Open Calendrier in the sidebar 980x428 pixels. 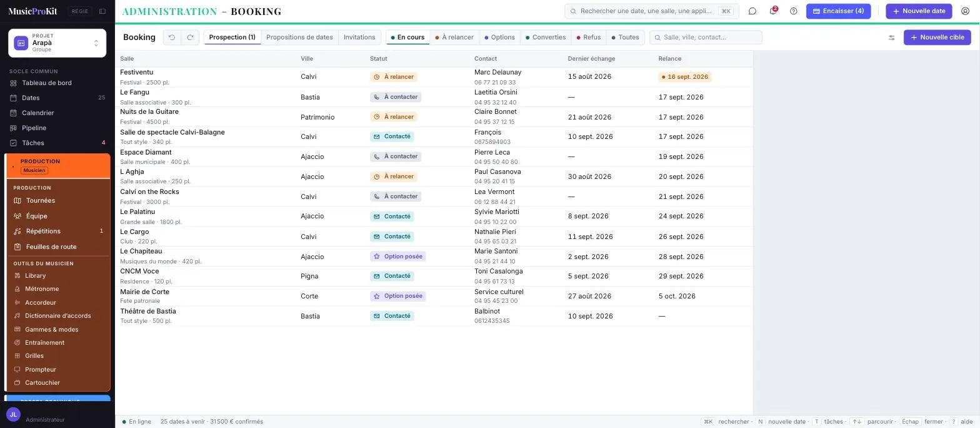click(57, 113)
